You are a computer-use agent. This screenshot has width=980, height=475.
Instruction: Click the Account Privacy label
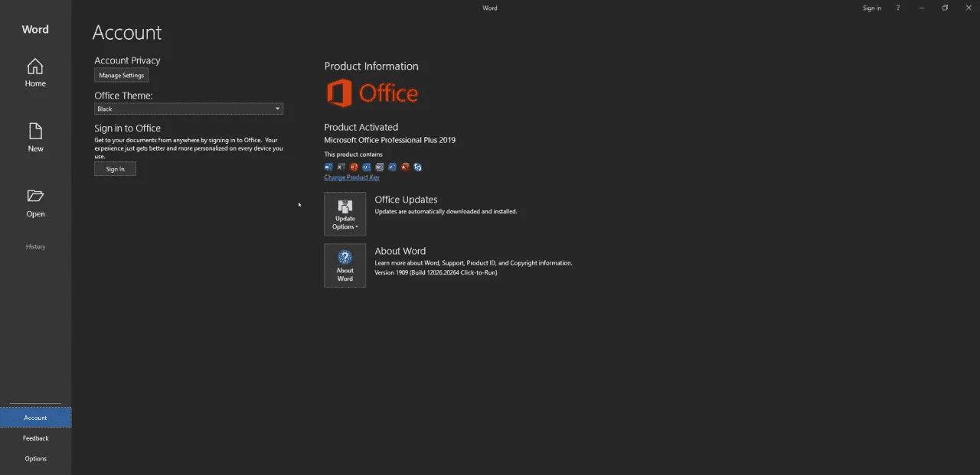pos(127,60)
